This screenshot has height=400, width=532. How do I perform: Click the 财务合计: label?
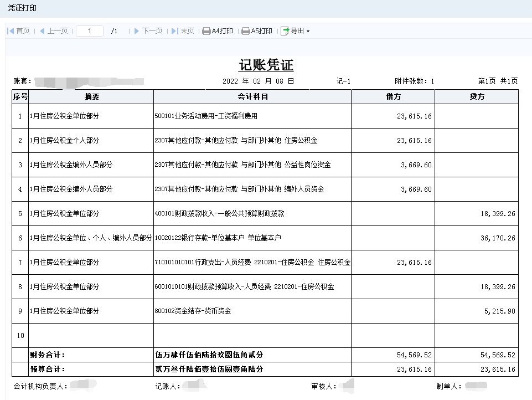[x=48, y=355]
